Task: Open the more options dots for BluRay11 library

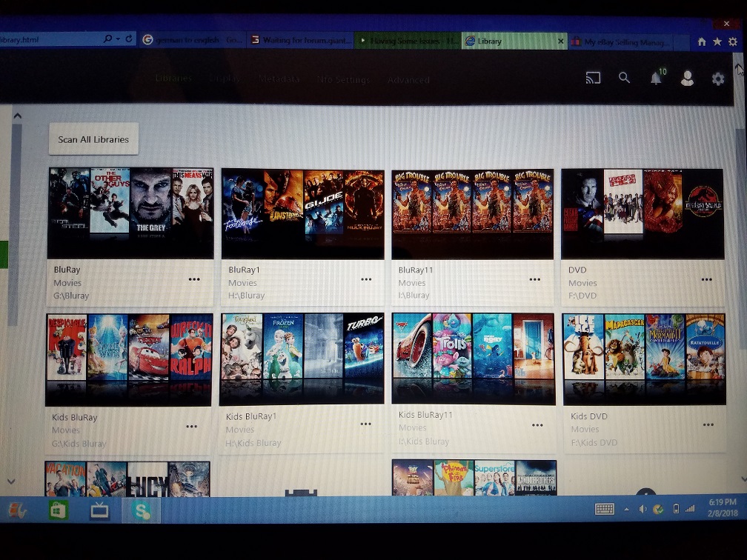Action: click(534, 279)
